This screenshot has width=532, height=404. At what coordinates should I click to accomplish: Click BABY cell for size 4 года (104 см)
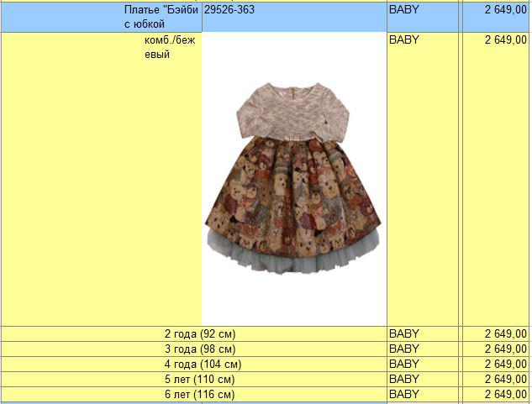point(404,364)
